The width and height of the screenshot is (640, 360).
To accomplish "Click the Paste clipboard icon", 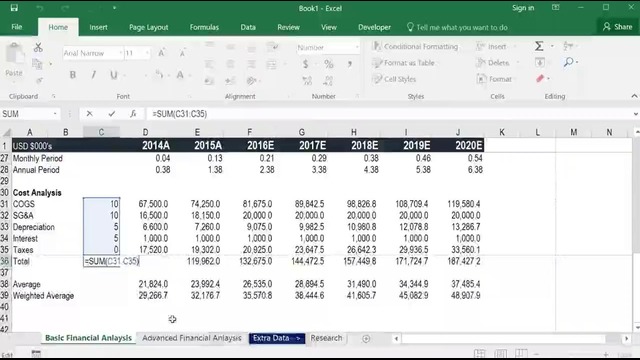I will pos(14,54).
